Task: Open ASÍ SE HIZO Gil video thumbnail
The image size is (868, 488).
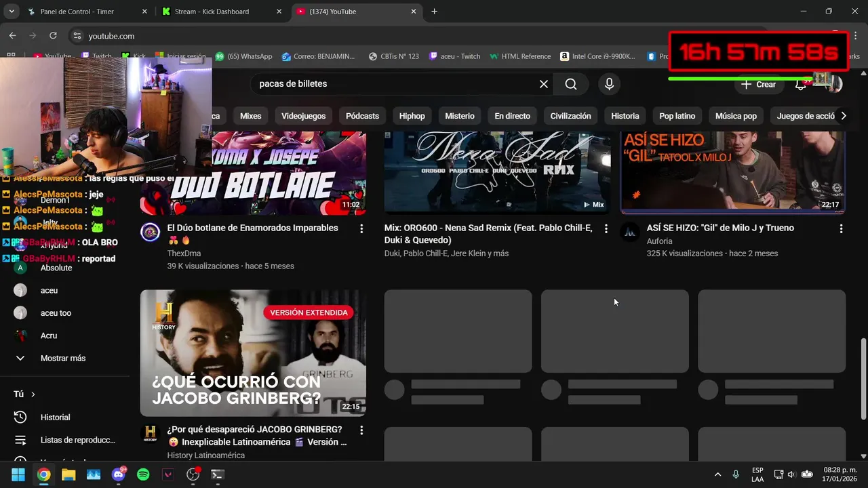Action: point(733,173)
